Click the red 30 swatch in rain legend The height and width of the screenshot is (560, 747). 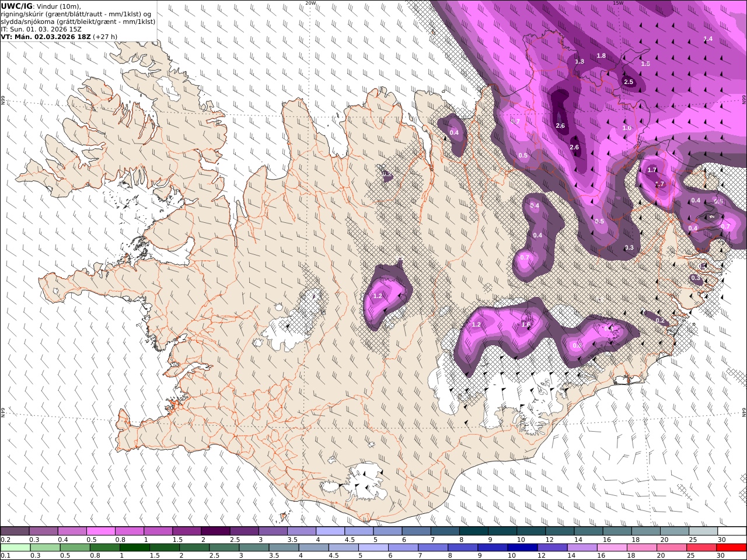[x=731, y=548]
